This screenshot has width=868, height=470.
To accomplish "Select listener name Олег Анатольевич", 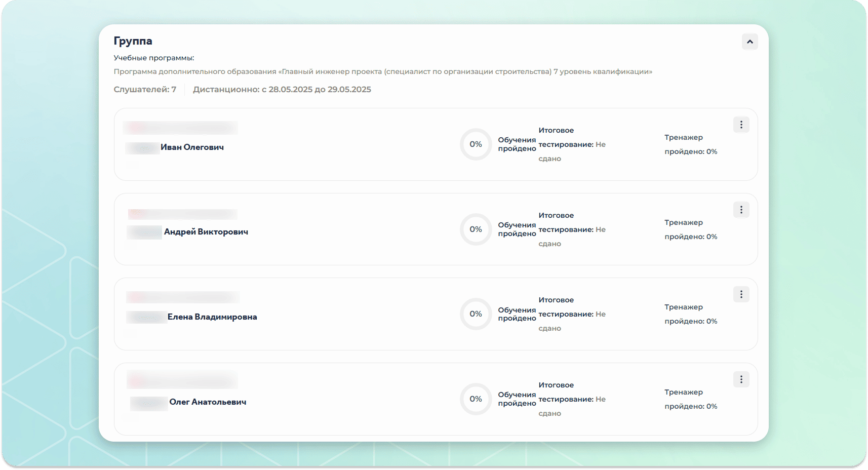I will coord(208,402).
